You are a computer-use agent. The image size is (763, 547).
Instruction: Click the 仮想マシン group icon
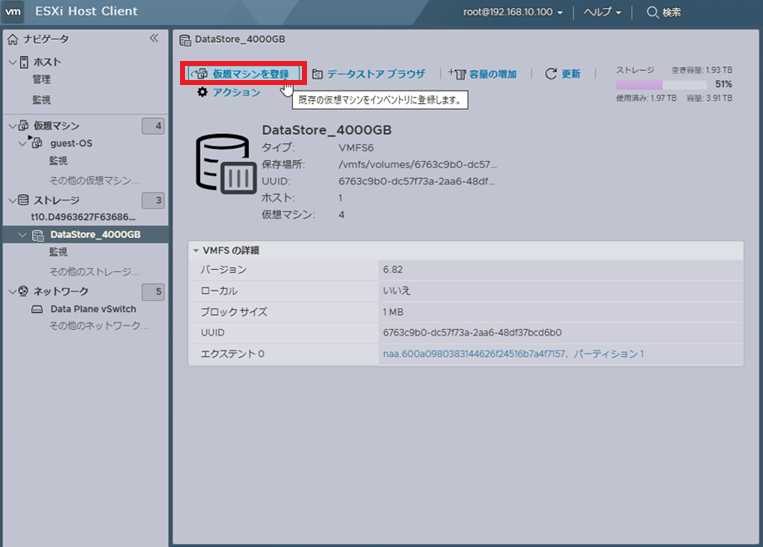(23, 126)
